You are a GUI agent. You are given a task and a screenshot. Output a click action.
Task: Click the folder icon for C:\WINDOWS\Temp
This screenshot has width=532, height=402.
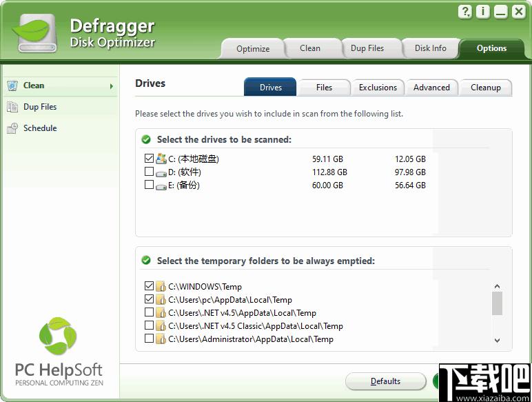(x=161, y=287)
